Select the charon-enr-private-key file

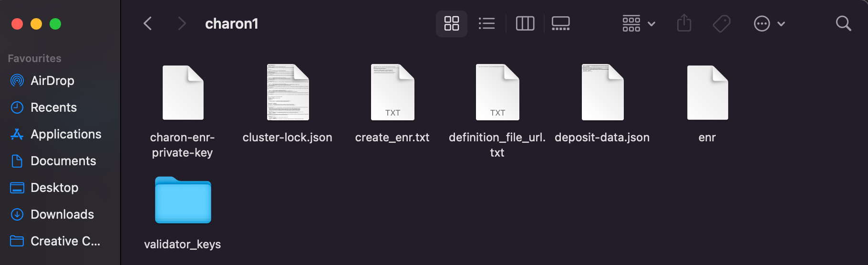(x=183, y=93)
